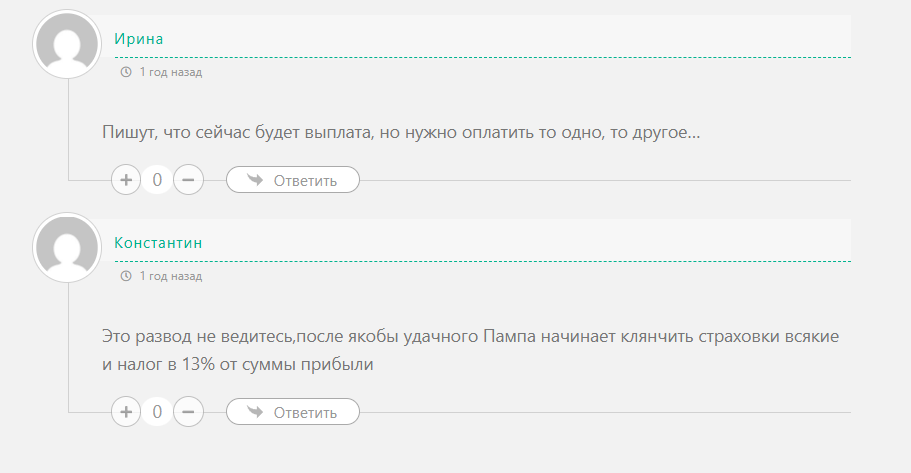Click Ирина's comment text about выплата
Image resolution: width=911 pixels, height=473 pixels.
tap(401, 132)
